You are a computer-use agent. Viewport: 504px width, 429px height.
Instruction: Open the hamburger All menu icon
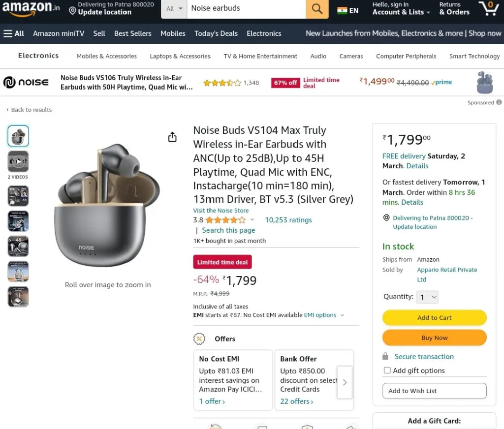click(x=8, y=33)
